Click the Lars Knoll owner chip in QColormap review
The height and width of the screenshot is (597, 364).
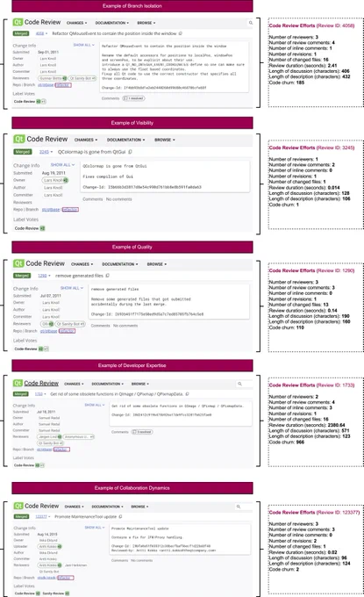(x=54, y=180)
